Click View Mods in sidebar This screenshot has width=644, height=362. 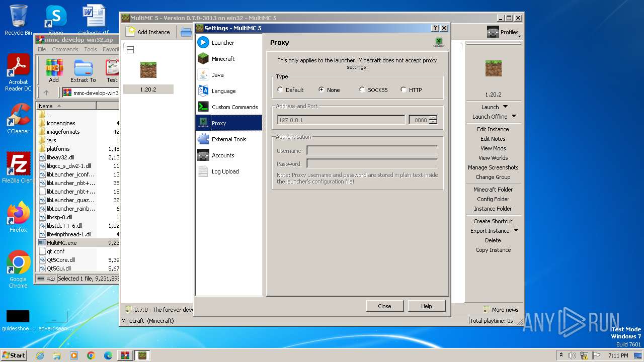tap(493, 148)
